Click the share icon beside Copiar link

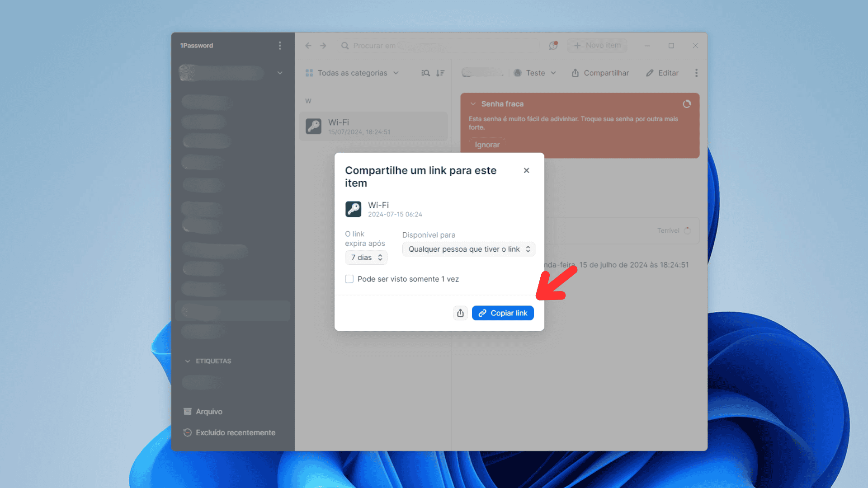tap(460, 313)
